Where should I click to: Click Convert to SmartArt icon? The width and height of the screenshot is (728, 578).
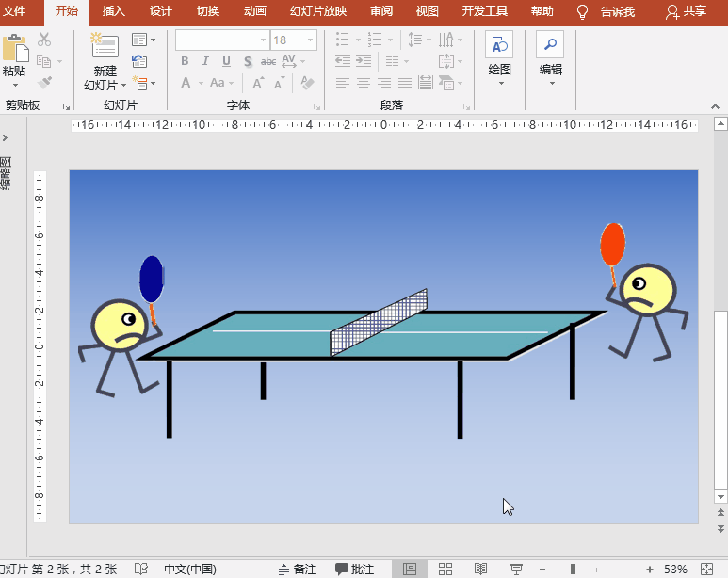[446, 83]
